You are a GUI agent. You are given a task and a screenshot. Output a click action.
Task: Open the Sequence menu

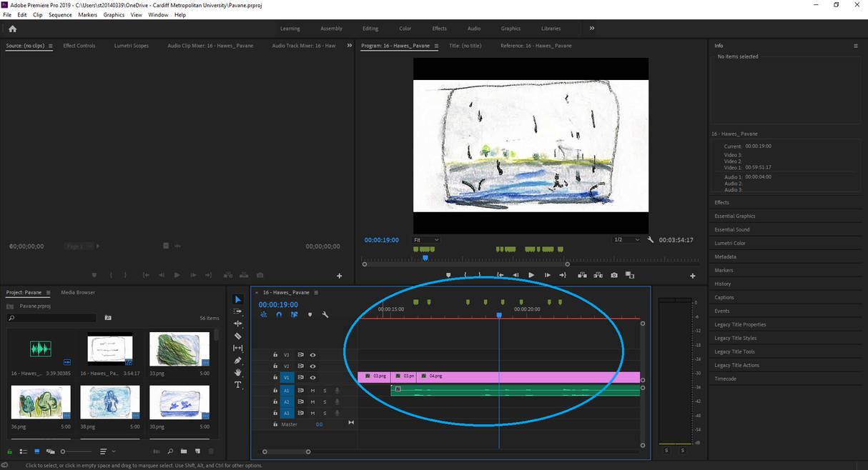[x=60, y=14]
